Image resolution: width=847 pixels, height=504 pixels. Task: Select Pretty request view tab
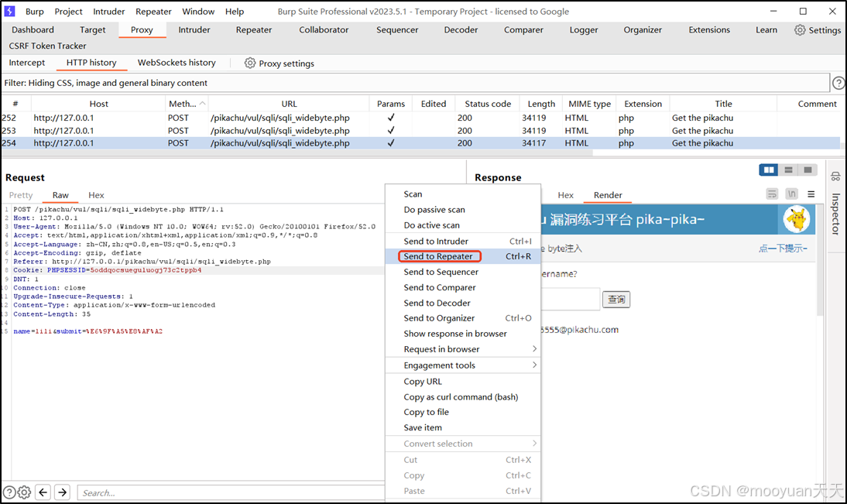click(21, 195)
